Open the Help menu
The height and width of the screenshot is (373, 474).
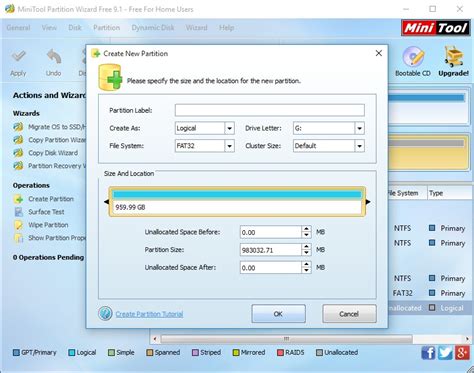pos(226,28)
